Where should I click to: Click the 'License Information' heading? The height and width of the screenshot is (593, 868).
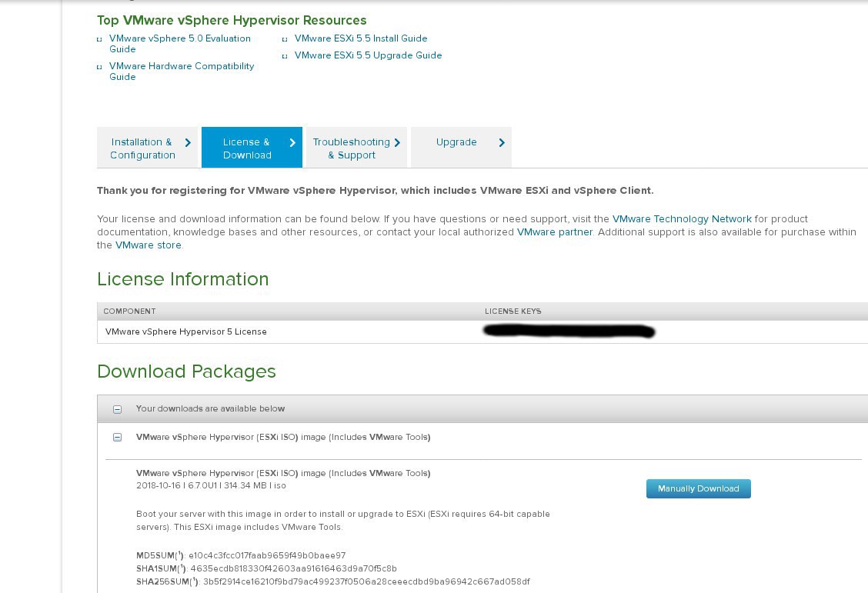pos(182,278)
